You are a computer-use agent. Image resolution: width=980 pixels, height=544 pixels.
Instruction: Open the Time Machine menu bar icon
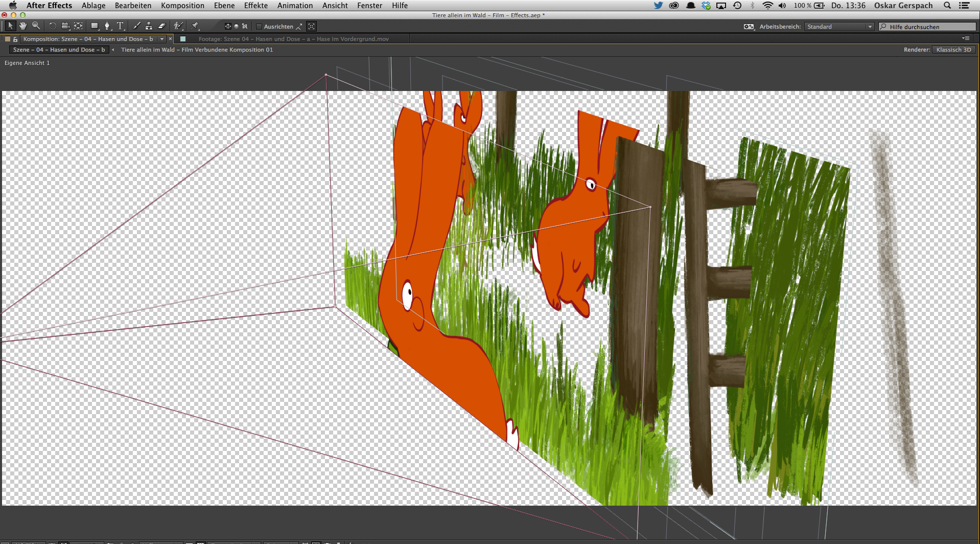point(737,5)
